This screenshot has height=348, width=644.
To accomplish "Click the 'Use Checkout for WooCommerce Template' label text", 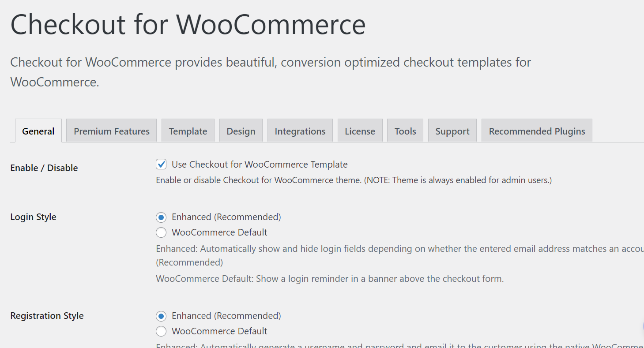I will (x=260, y=165).
